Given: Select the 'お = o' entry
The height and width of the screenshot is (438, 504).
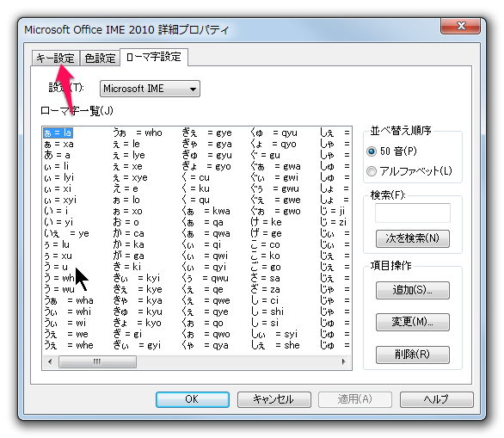Looking at the screenshot, I should click(126, 222).
